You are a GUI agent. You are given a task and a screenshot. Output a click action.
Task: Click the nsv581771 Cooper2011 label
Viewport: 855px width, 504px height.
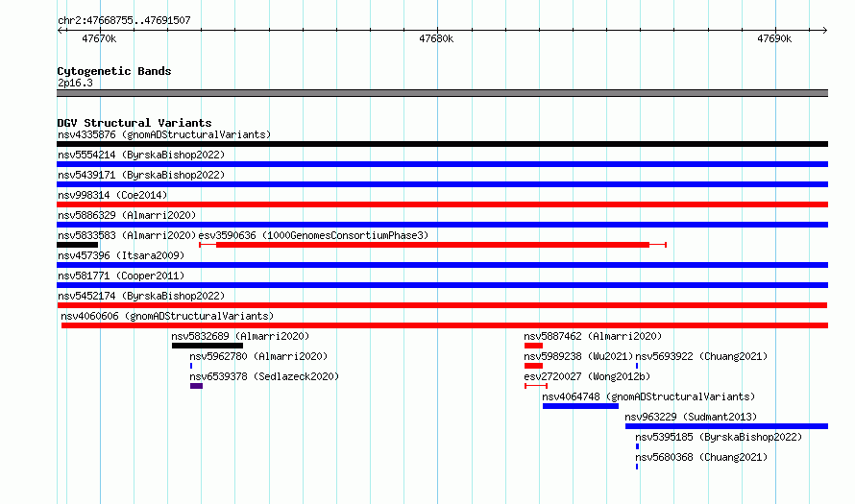click(121, 276)
